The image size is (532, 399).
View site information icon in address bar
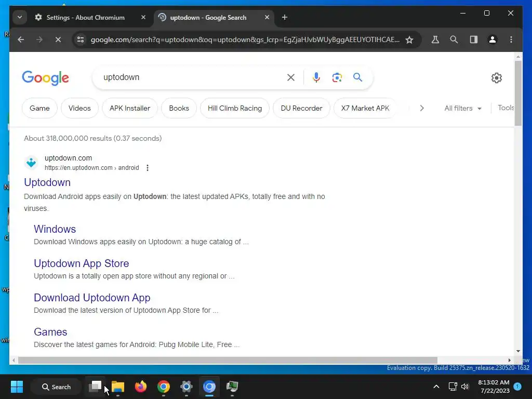[x=81, y=39]
